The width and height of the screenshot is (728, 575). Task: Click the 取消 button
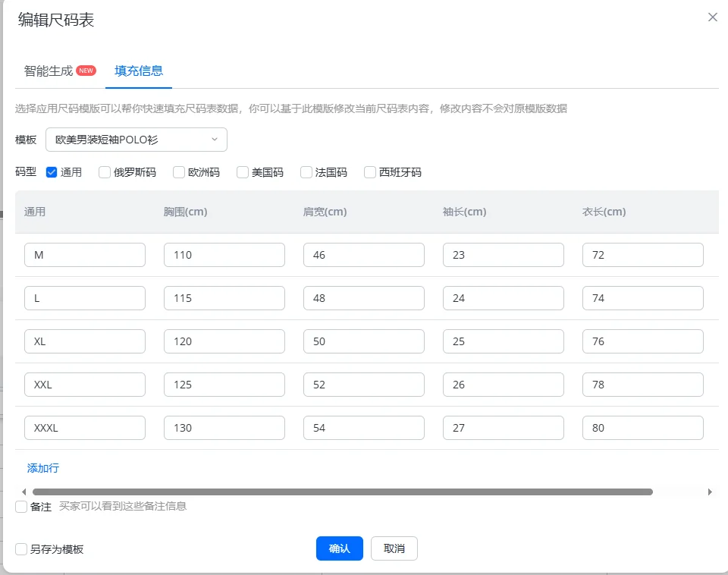pyautogui.click(x=394, y=548)
